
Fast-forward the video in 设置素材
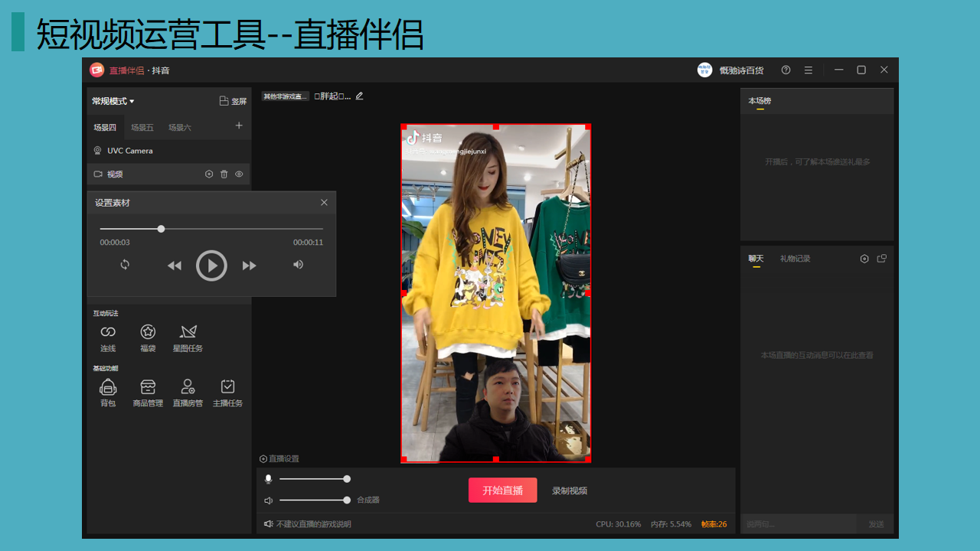click(250, 266)
